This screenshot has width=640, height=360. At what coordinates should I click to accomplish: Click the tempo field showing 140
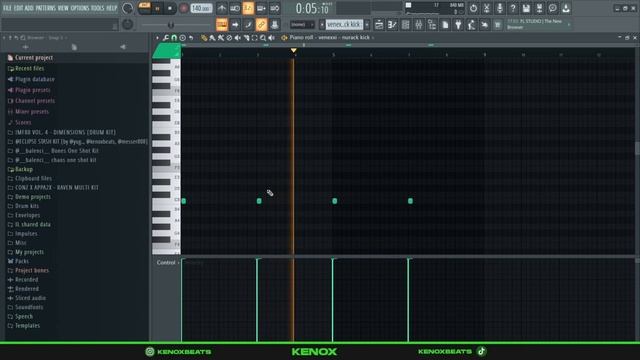pyautogui.click(x=201, y=8)
